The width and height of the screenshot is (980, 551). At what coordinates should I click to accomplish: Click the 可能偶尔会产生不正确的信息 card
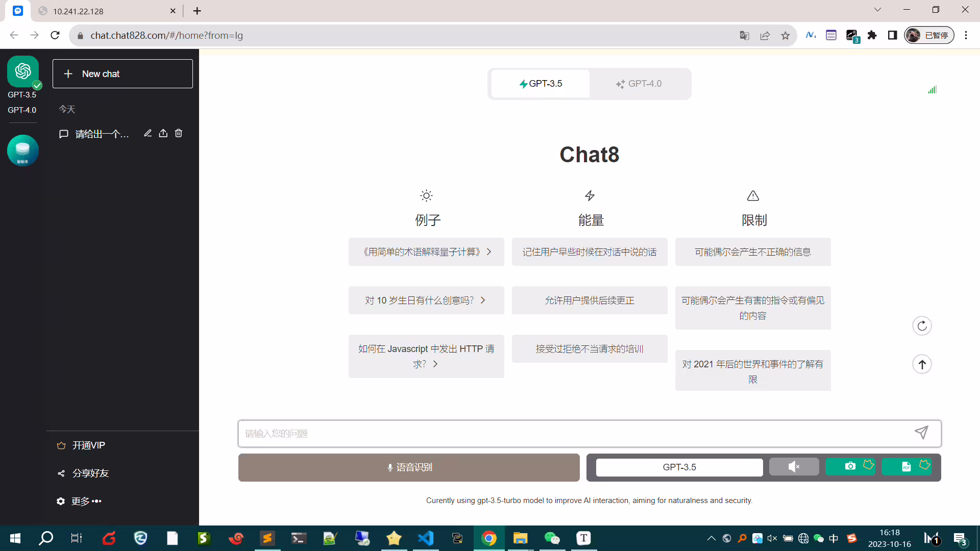[x=753, y=252]
